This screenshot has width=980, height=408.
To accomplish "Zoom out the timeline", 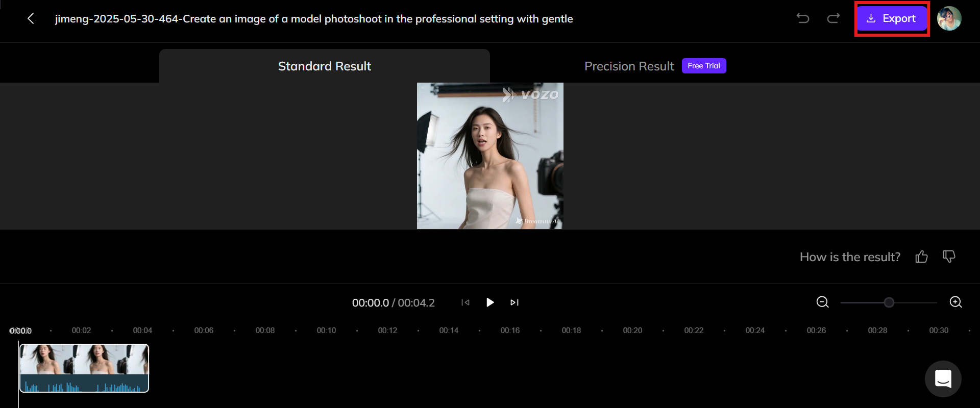I will coord(822,302).
